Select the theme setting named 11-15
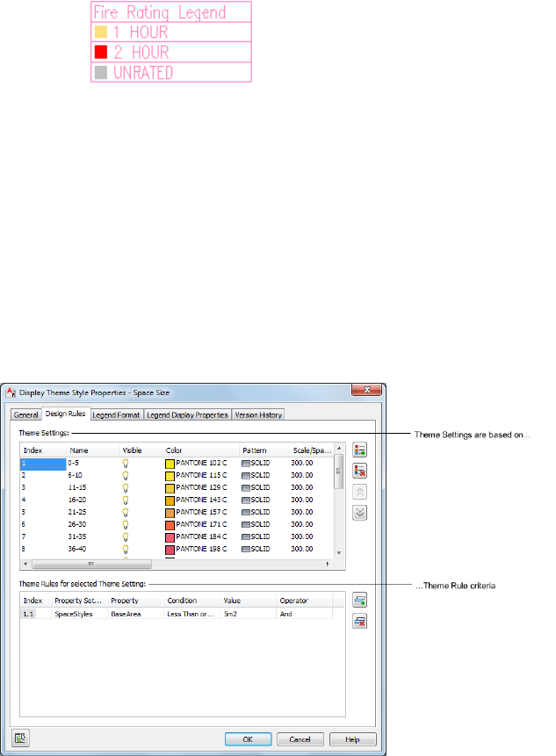The image size is (556, 756). pyautogui.click(x=77, y=487)
